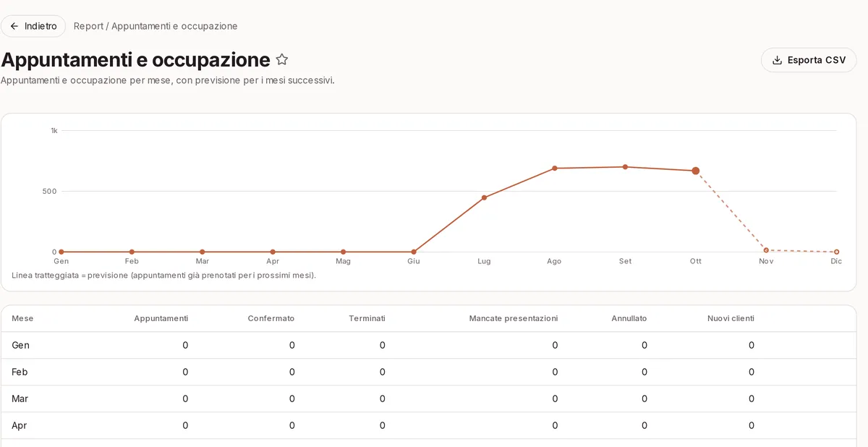The height and width of the screenshot is (447, 868).
Task: Select the Apr row in the table
Action: [x=428, y=425]
